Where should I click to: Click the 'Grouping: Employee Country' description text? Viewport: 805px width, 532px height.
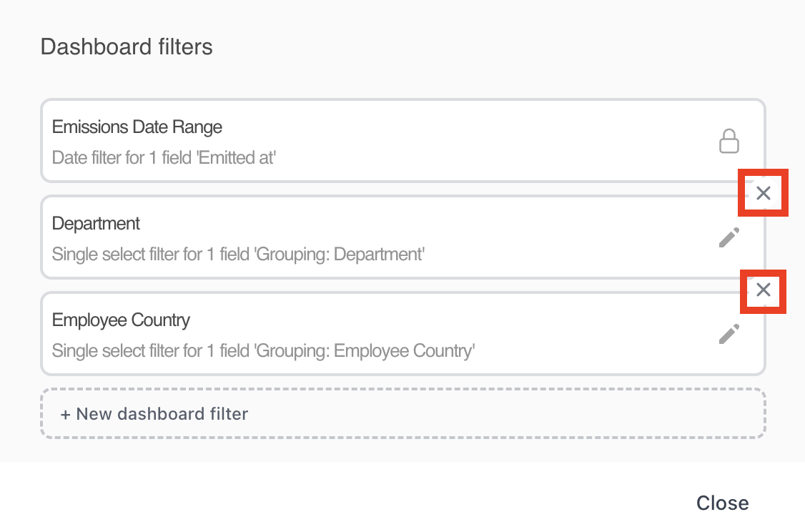tap(263, 351)
